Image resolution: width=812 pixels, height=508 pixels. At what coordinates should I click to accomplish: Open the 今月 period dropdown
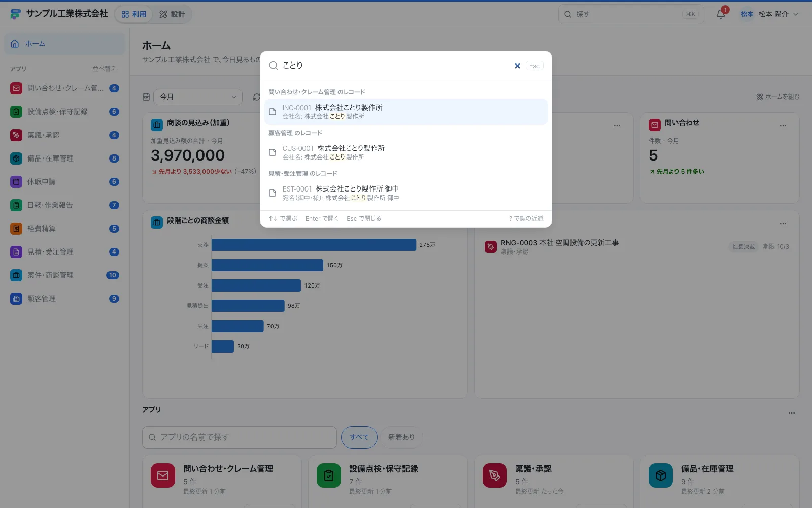click(198, 97)
